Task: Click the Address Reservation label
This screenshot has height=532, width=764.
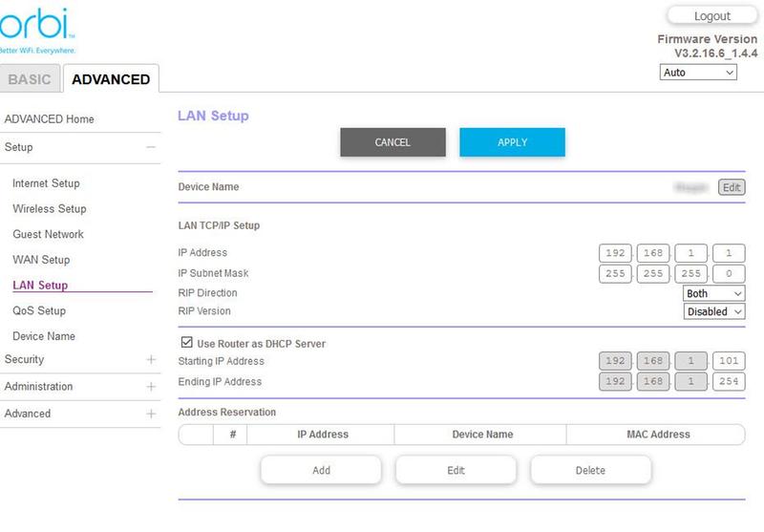Action: [226, 413]
